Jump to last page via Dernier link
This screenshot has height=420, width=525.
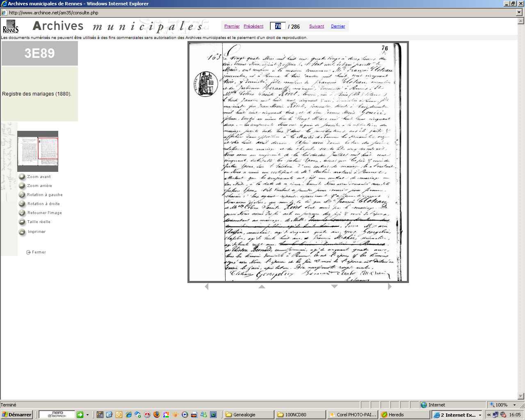tap(338, 26)
